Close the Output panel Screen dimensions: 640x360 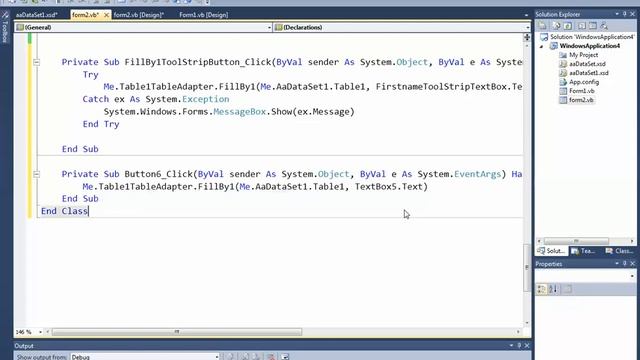[x=527, y=346]
